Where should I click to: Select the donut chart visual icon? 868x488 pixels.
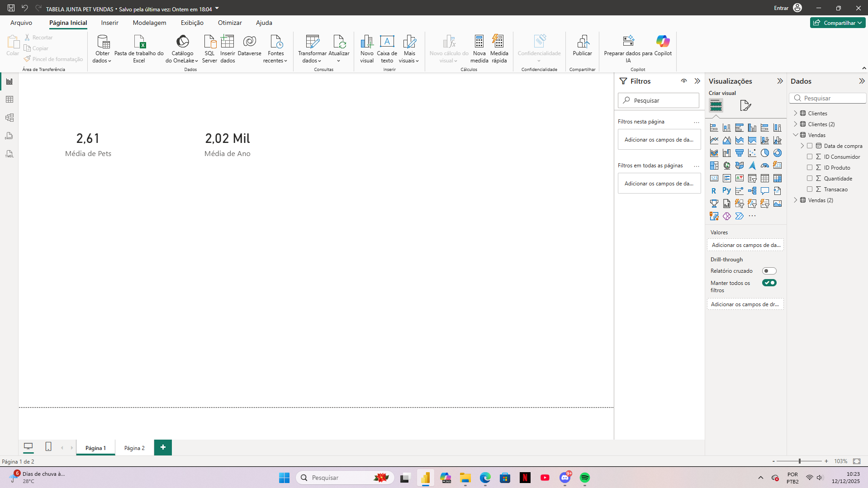pos(777,153)
